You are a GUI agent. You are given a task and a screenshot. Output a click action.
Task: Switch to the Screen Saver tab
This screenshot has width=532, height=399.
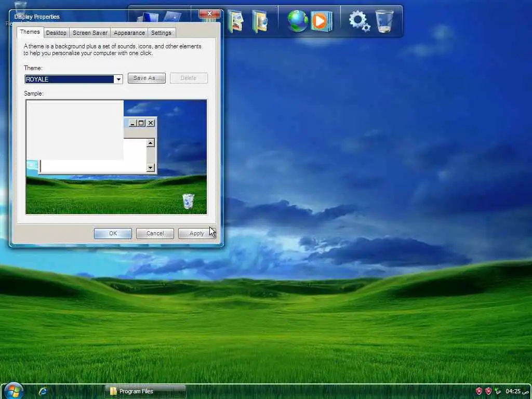(90, 33)
